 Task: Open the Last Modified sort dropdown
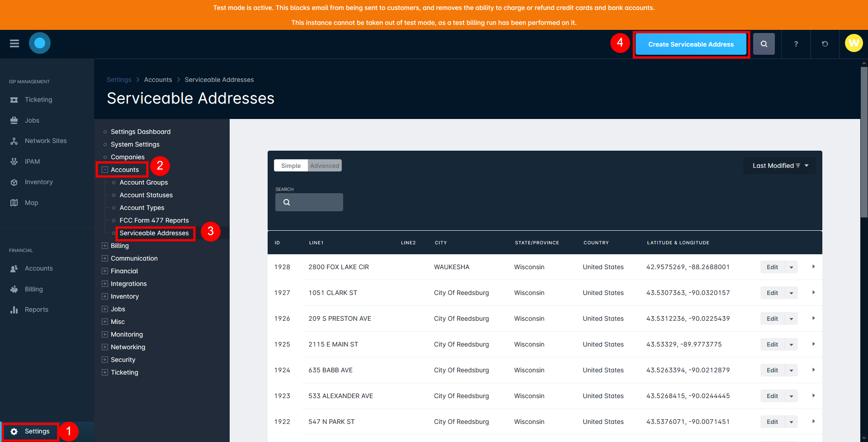coord(779,165)
